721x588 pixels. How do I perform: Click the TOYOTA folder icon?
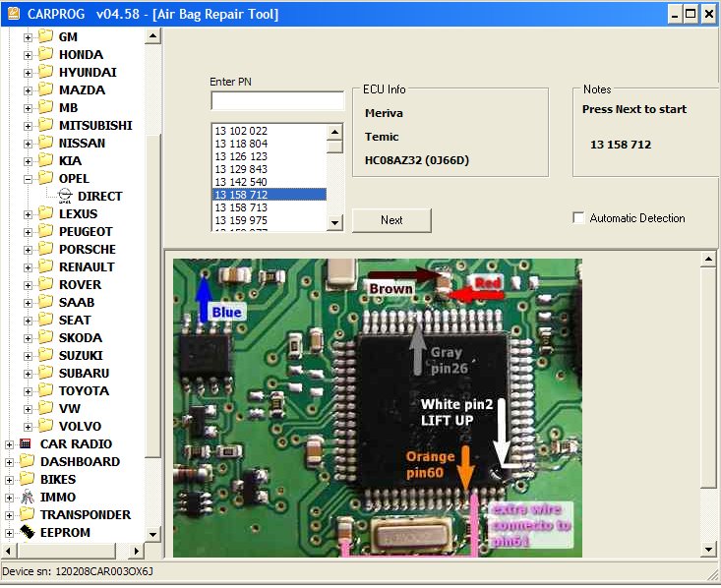[45, 389]
